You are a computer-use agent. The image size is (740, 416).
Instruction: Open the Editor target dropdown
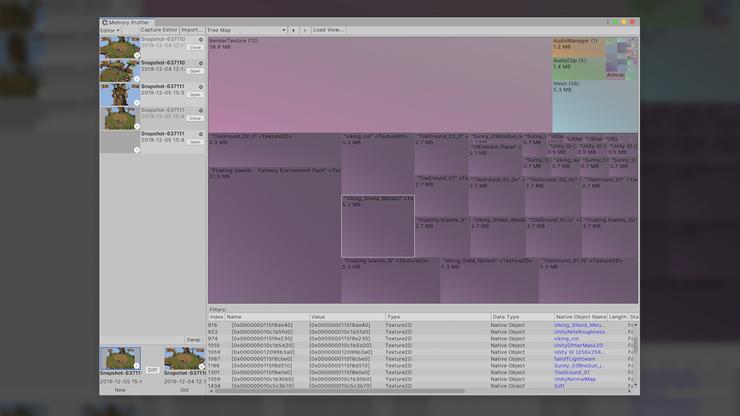click(110, 30)
